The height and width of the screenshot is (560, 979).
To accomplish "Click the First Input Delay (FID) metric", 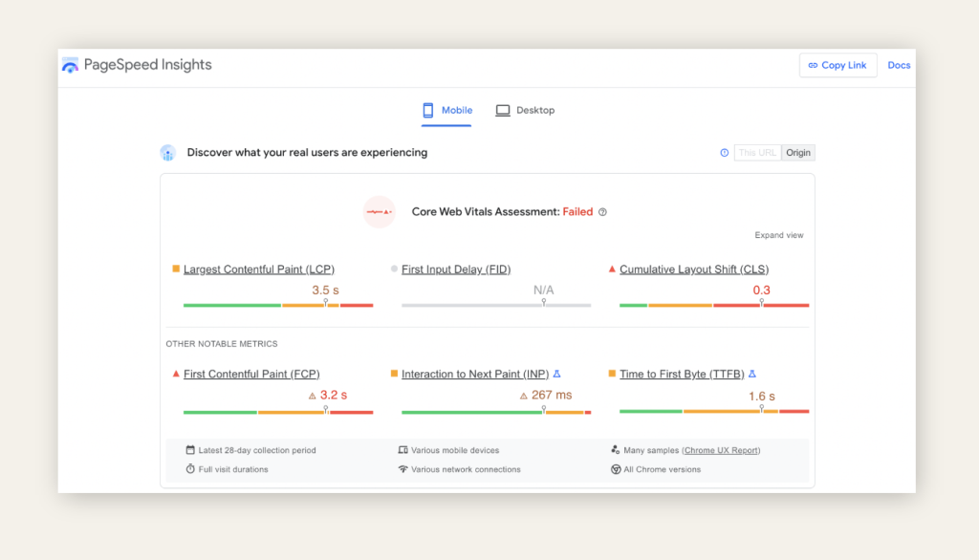I will [x=455, y=269].
